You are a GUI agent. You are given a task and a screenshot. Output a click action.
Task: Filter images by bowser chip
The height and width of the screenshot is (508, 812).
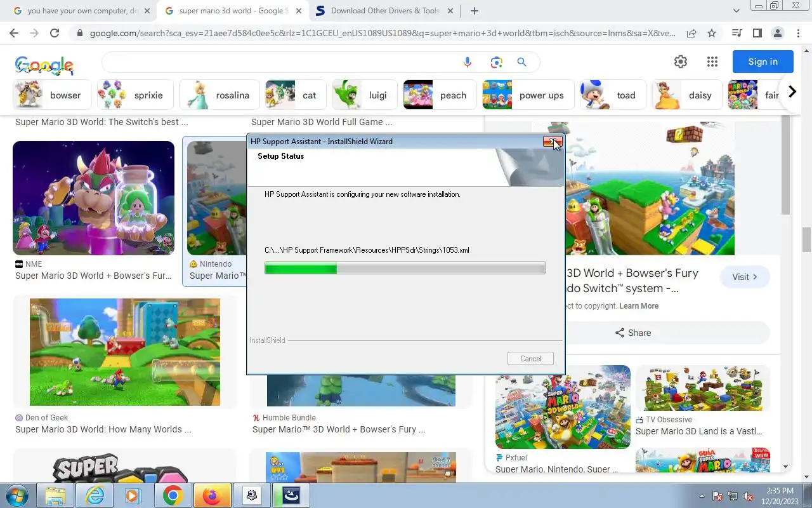tap(52, 95)
